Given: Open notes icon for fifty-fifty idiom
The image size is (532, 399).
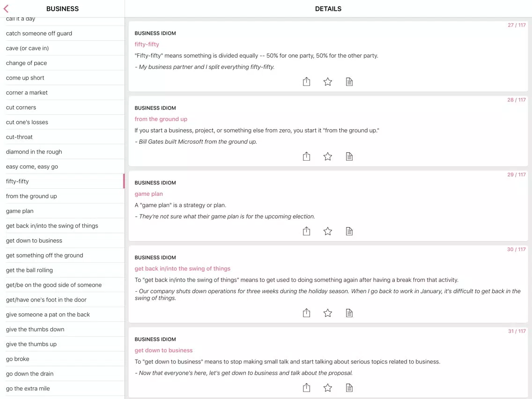Looking at the screenshot, I should pyautogui.click(x=349, y=82).
